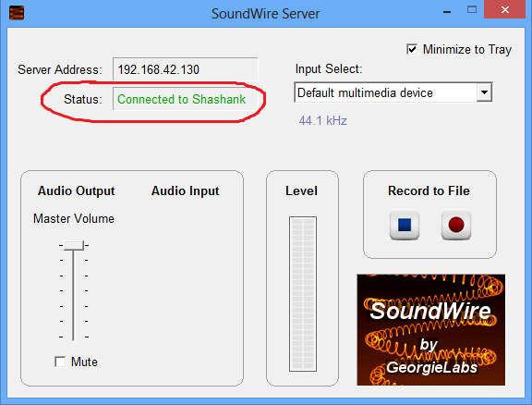This screenshot has width=532, height=405.
Task: Click the Status label
Action: (83, 100)
